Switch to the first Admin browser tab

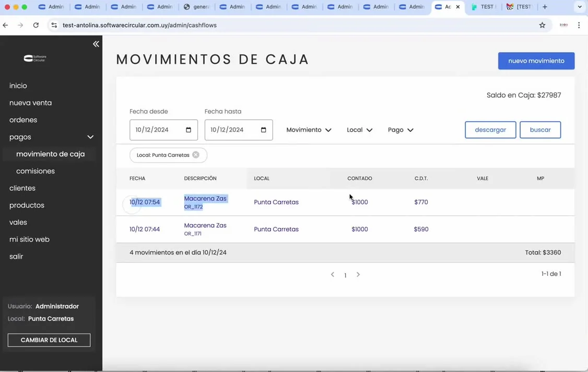coord(51,7)
